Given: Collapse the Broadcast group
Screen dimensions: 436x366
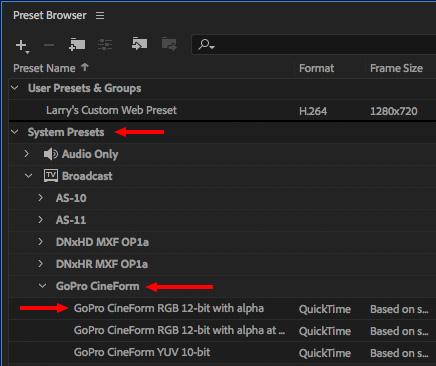Looking at the screenshot, I should [x=29, y=176].
